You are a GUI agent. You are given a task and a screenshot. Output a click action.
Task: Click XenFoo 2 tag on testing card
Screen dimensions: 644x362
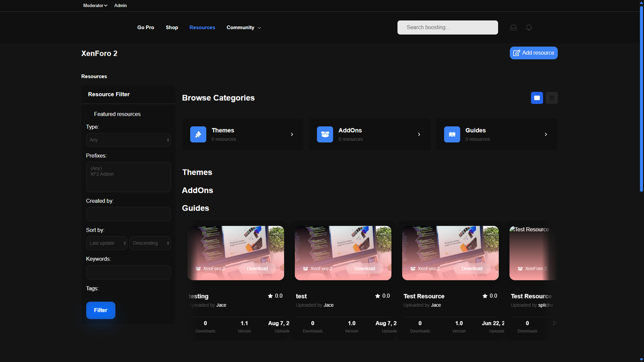pos(210,268)
